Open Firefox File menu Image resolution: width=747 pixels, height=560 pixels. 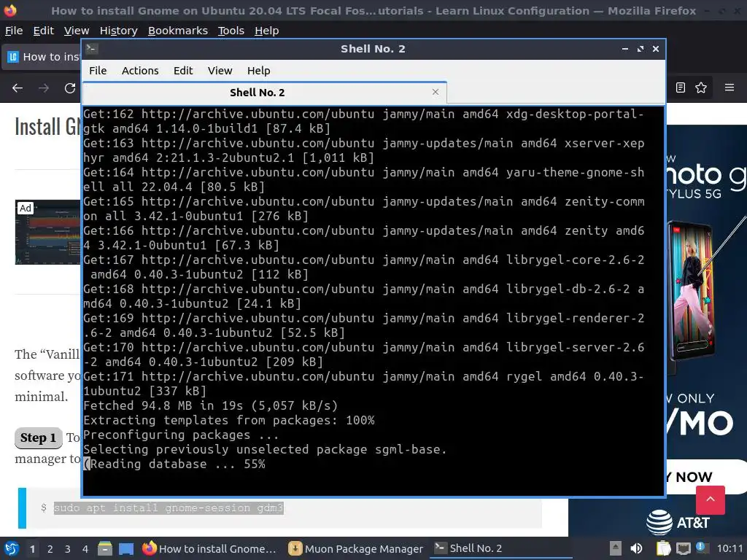[14, 31]
